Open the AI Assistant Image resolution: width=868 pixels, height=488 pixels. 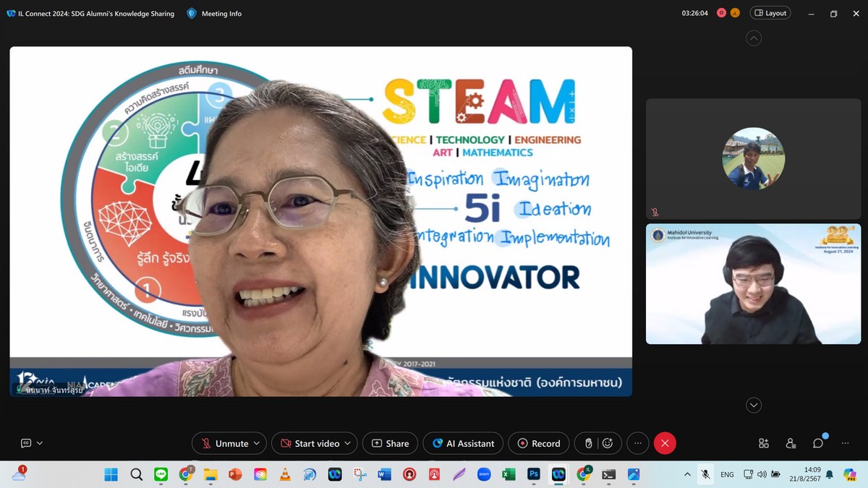[x=463, y=443]
